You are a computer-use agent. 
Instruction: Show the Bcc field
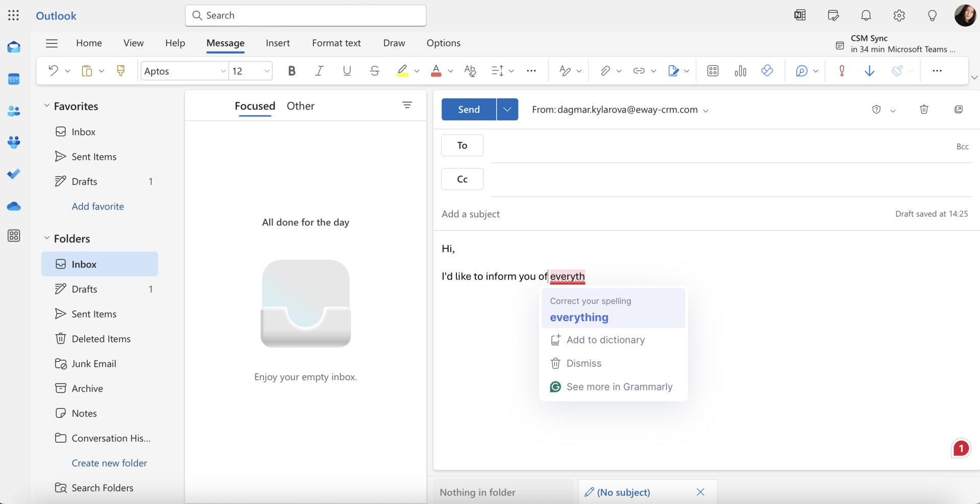coord(962,146)
